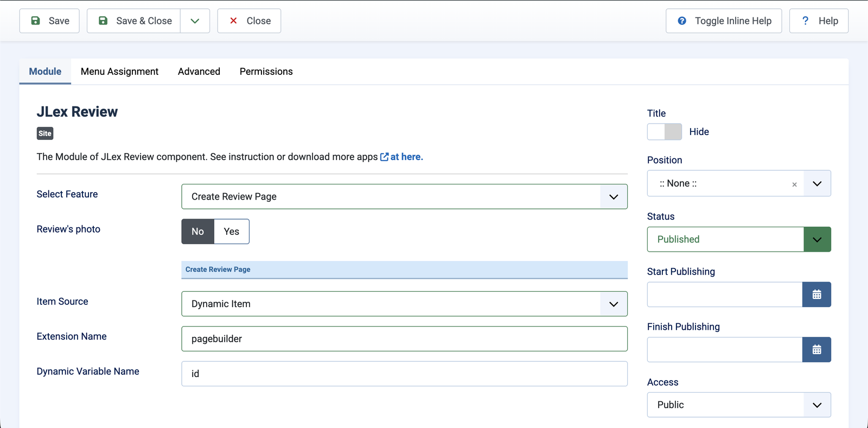Switch to the Permissions tab
868x428 pixels.
[x=266, y=72]
